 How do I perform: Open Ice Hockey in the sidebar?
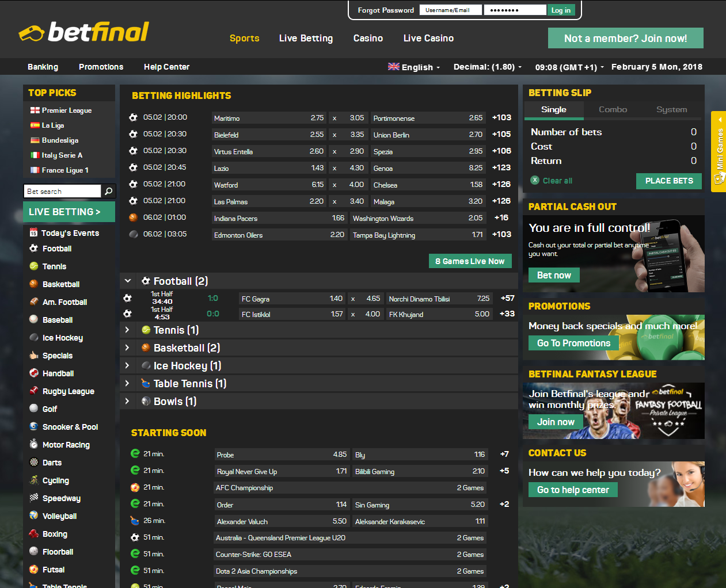tap(62, 338)
